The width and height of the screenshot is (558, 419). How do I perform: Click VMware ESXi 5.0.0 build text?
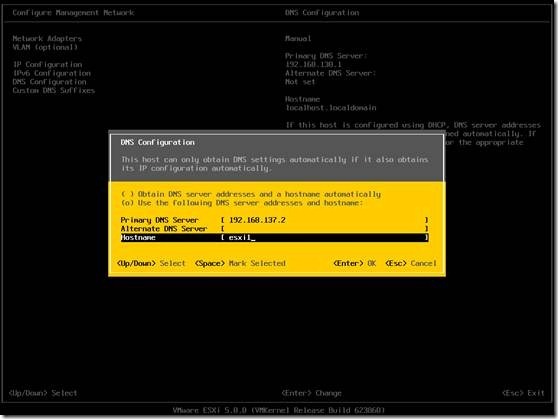tap(279, 410)
